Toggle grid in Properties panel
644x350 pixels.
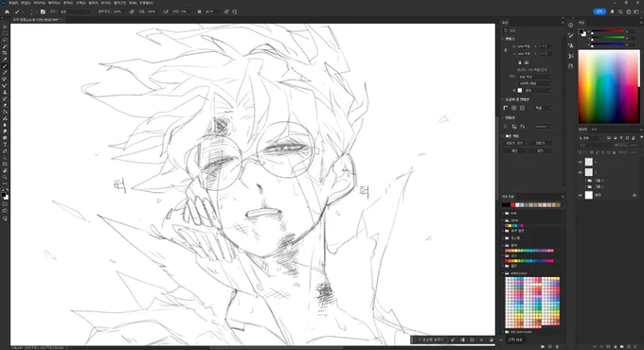click(514, 108)
